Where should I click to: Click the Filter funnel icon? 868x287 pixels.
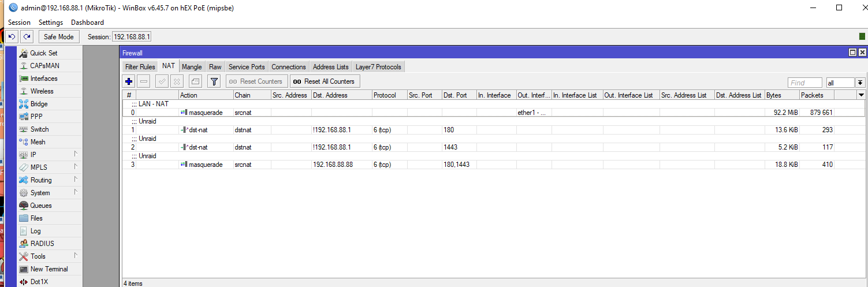pyautogui.click(x=214, y=81)
